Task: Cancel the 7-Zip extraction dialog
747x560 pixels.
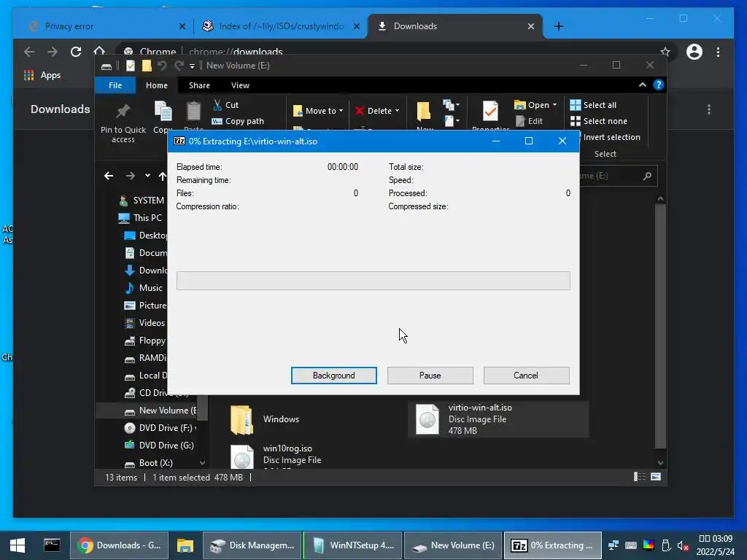Action: [526, 376]
